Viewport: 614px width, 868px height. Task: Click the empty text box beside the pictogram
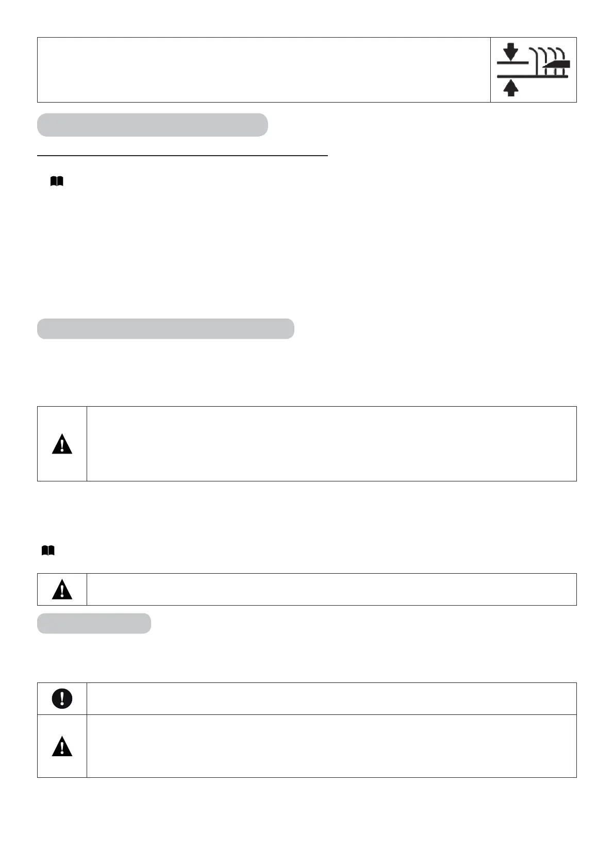pos(263,70)
